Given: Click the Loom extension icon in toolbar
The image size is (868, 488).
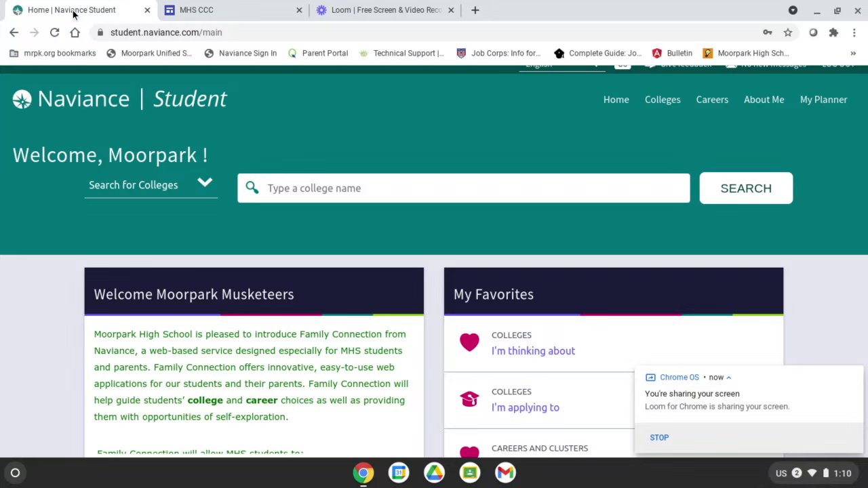Looking at the screenshot, I should [813, 33].
